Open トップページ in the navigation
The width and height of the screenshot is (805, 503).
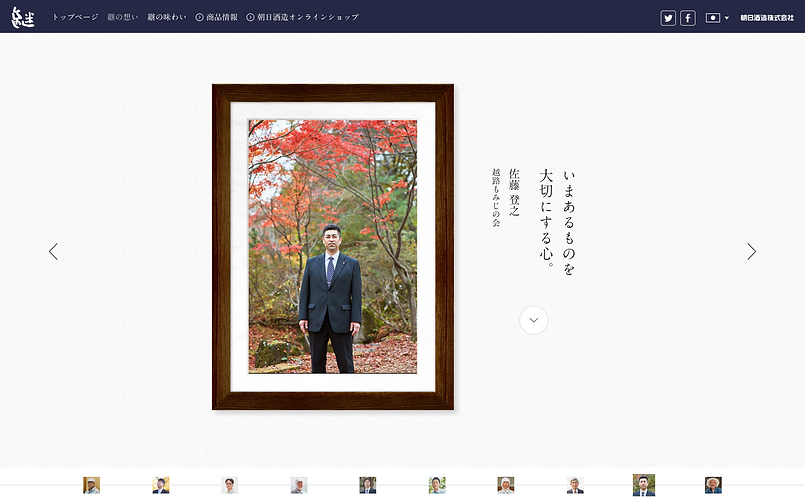tap(75, 17)
